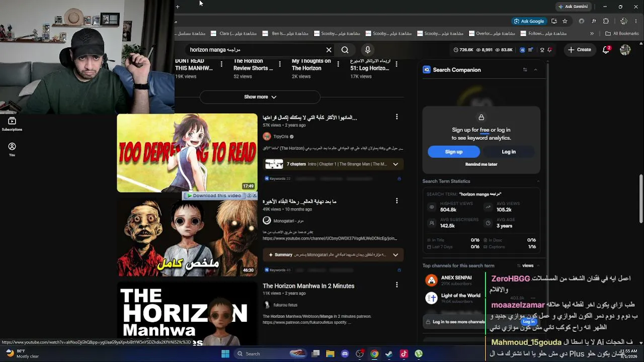Open Light of the World channel
The height and width of the screenshot is (362, 644).
461,295
